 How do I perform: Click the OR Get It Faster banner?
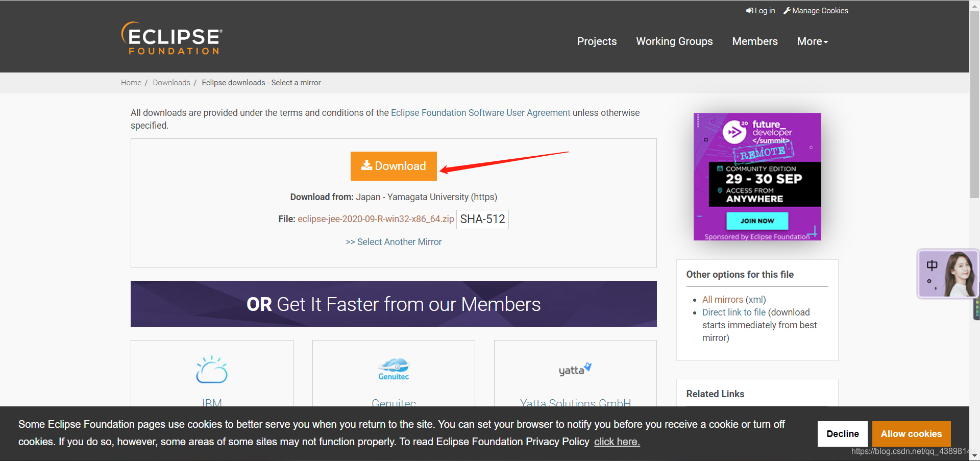pos(394,304)
